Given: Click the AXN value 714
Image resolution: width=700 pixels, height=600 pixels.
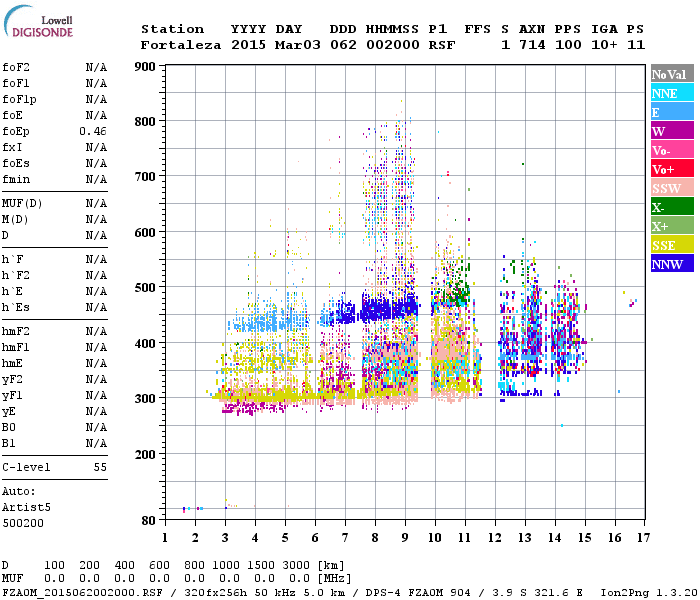Looking at the screenshot, I should point(532,45).
